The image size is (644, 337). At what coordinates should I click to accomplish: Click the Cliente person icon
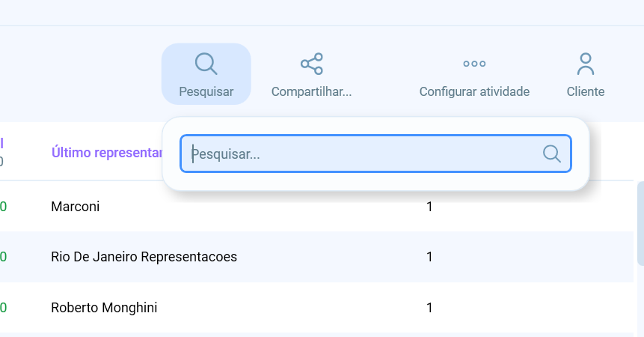tap(586, 64)
